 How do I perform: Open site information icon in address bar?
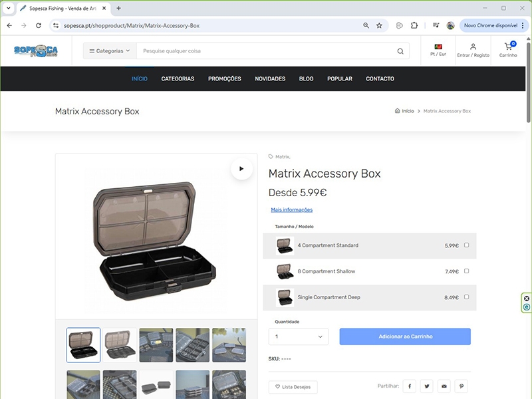point(56,25)
